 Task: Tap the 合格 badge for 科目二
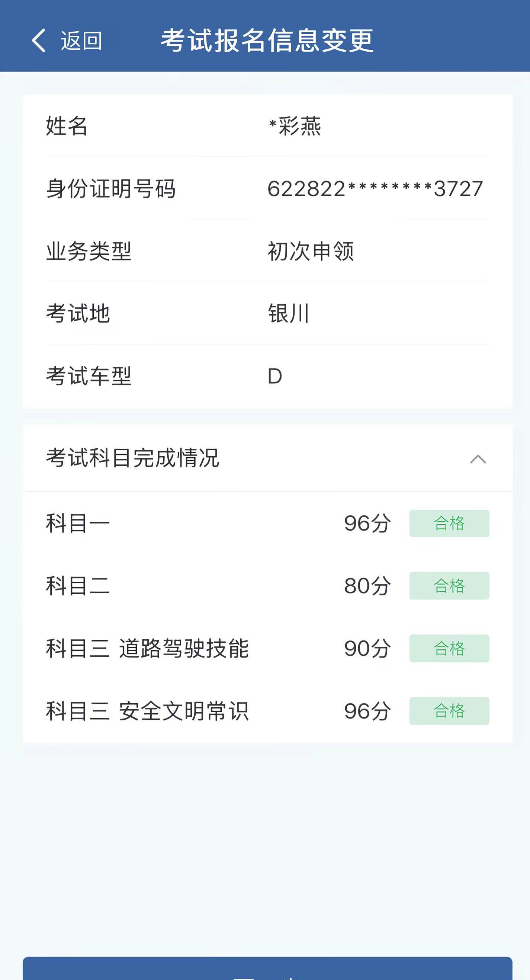coord(449,586)
